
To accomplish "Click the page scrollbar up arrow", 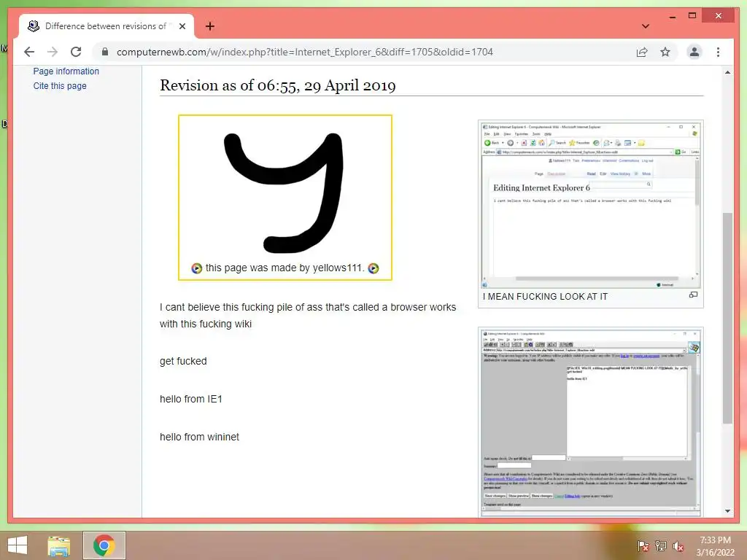I will pos(727,72).
